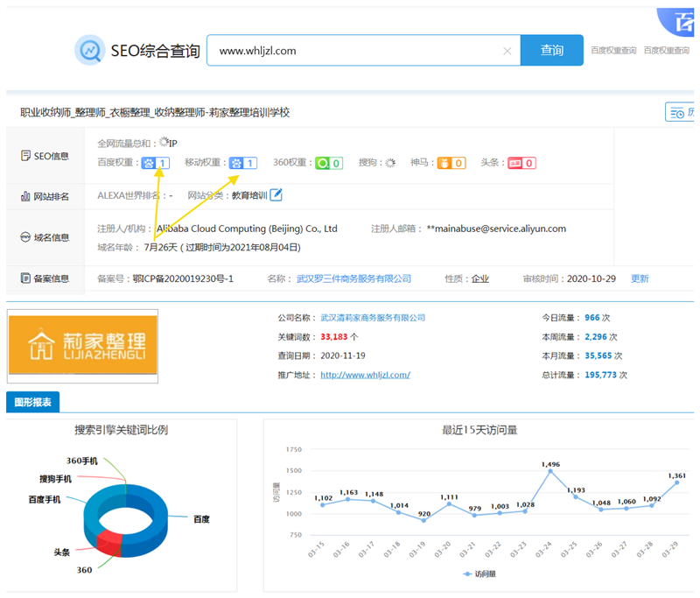Viewport: 700px width, 598px height.
Task: Select the 1,361 data point on 03-29
Action: click(676, 482)
